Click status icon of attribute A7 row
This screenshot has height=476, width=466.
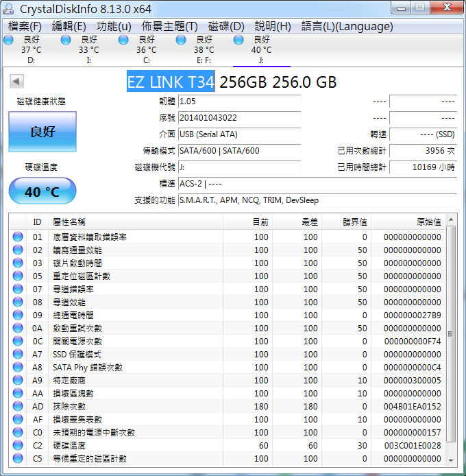[x=18, y=355]
